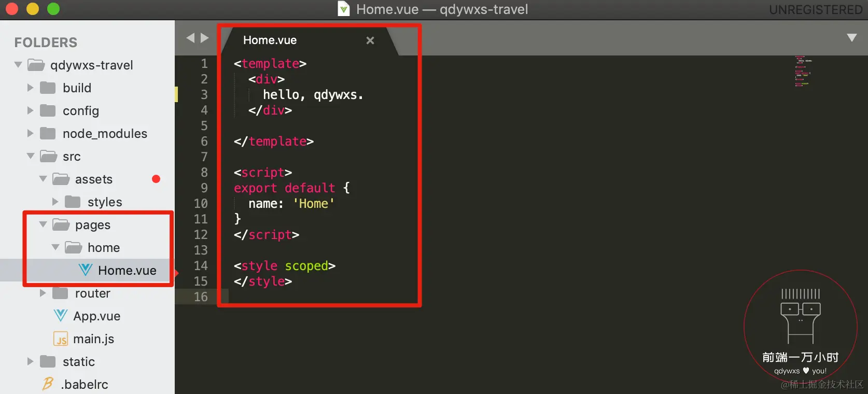This screenshot has height=394, width=868.
Task: Expand the node_modules folder arrow
Action: click(30, 133)
